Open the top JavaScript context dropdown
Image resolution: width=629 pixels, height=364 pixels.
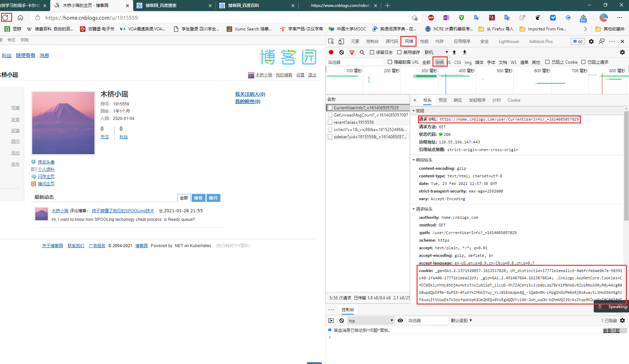tap(371, 320)
